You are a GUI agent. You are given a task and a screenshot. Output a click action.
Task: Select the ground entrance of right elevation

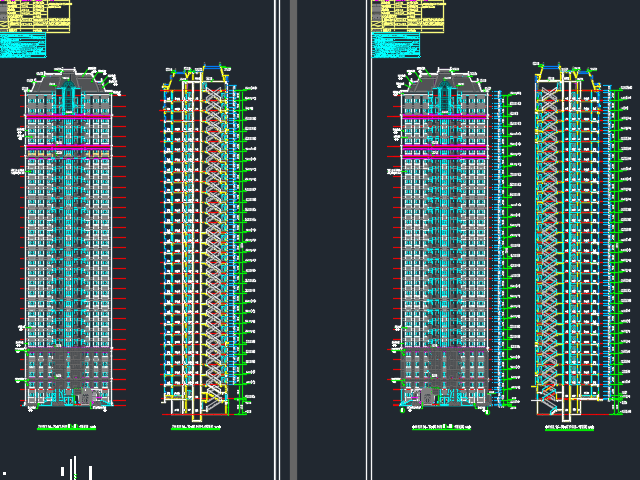point(428,398)
